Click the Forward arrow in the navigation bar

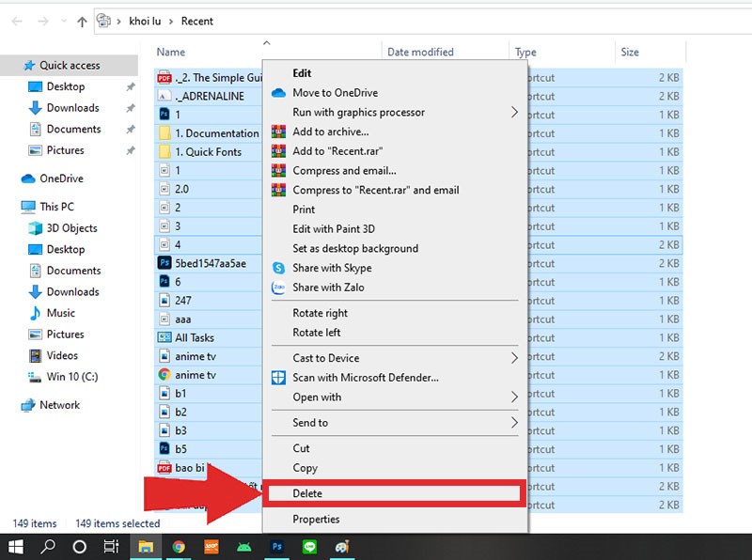click(x=43, y=22)
